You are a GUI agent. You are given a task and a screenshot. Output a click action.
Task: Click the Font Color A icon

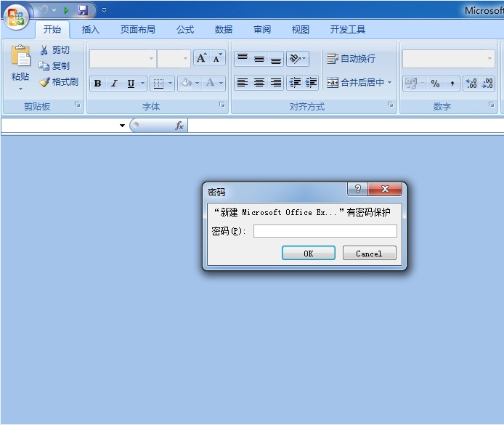210,84
